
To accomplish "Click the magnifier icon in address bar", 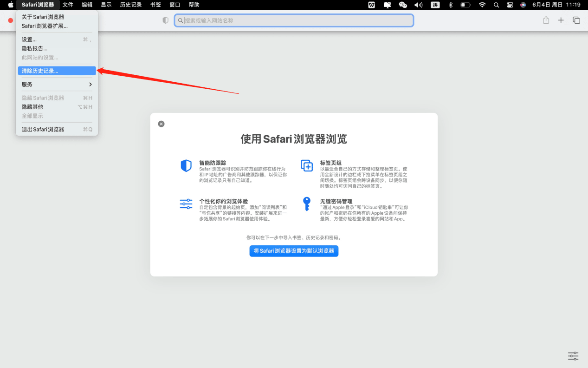I will tap(181, 20).
